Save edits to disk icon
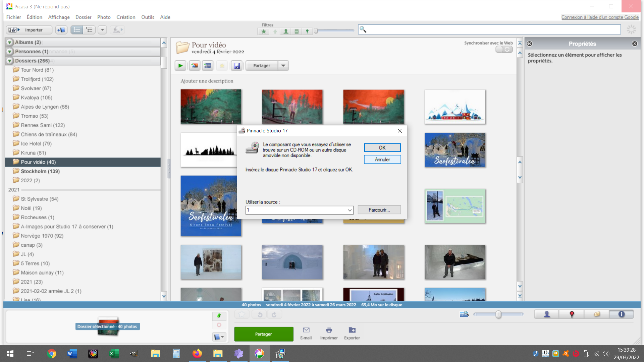This screenshot has width=644, height=362. [236, 66]
